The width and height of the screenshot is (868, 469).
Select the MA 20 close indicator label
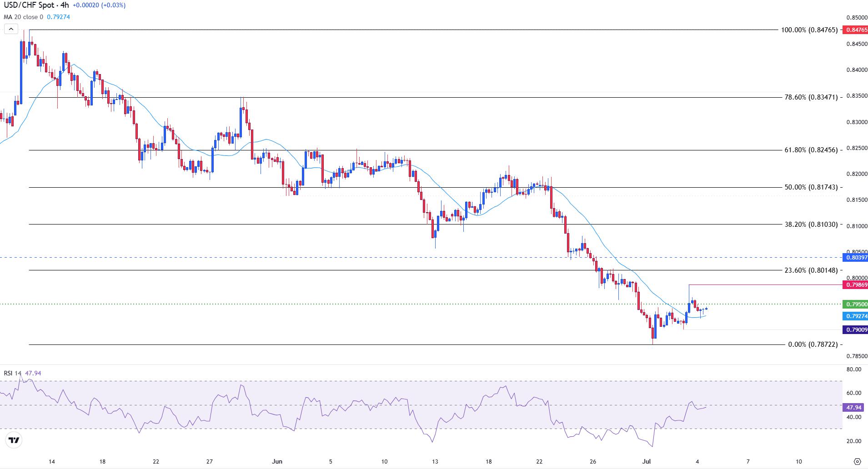24,17
